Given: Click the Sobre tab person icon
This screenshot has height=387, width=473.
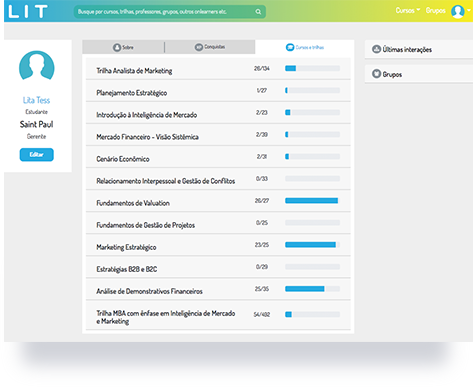Looking at the screenshot, I should click(x=117, y=47).
